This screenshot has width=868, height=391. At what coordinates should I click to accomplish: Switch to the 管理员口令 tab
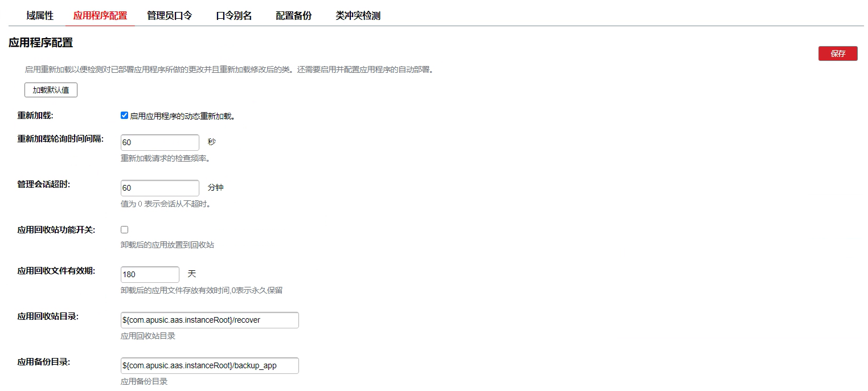(x=169, y=16)
